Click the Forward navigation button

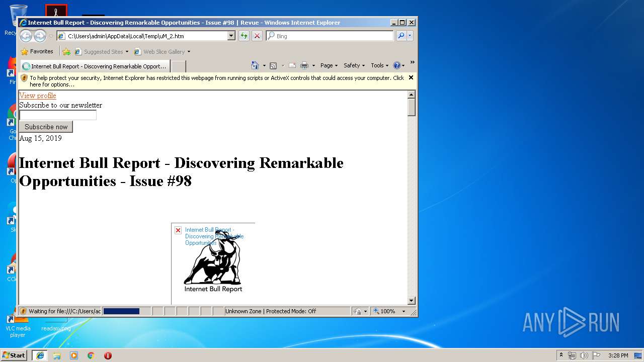[40, 36]
